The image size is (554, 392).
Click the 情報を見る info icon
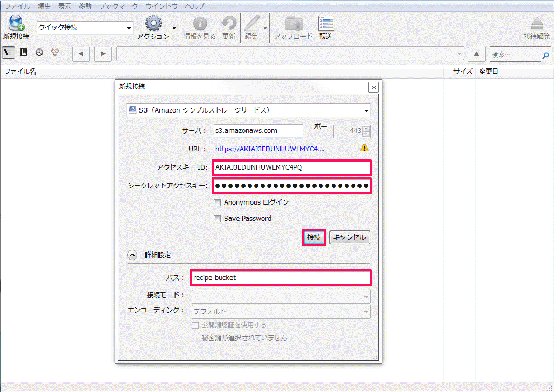pos(200,23)
